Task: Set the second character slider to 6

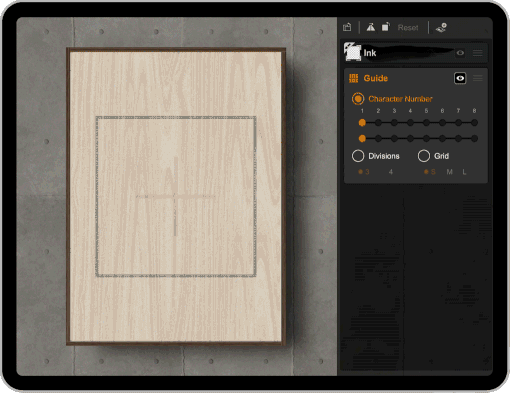Action: click(x=442, y=138)
